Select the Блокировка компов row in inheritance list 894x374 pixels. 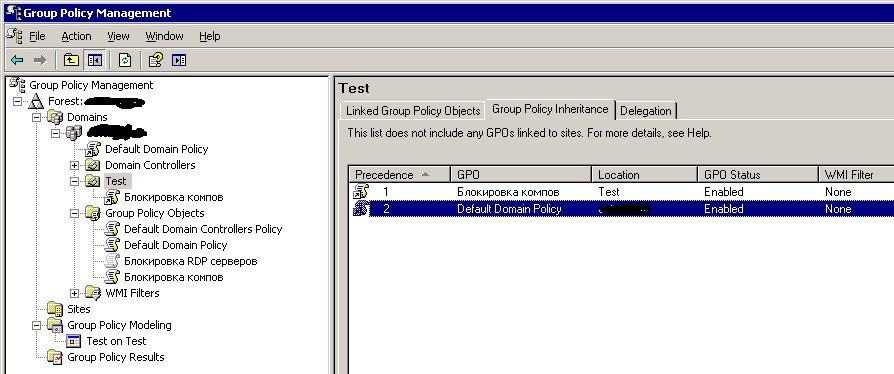pos(621,192)
